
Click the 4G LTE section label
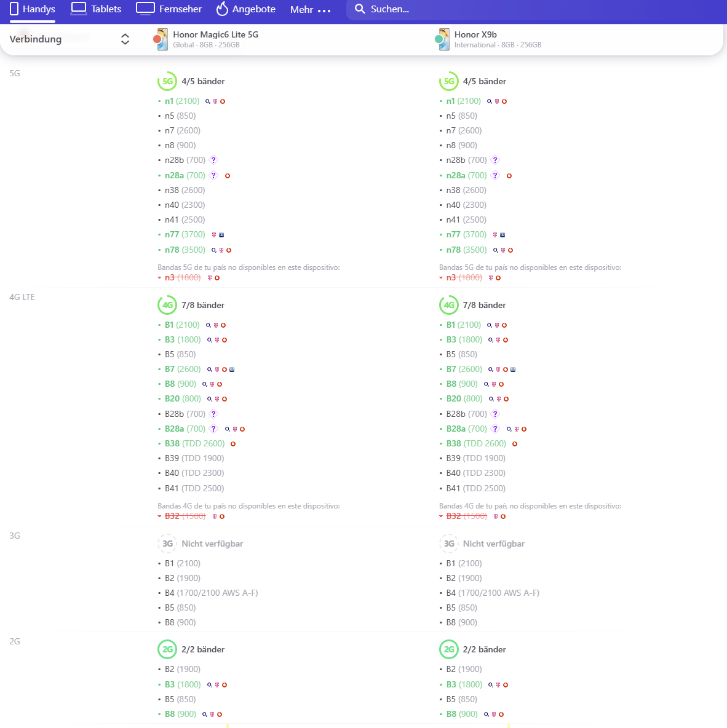pos(22,297)
